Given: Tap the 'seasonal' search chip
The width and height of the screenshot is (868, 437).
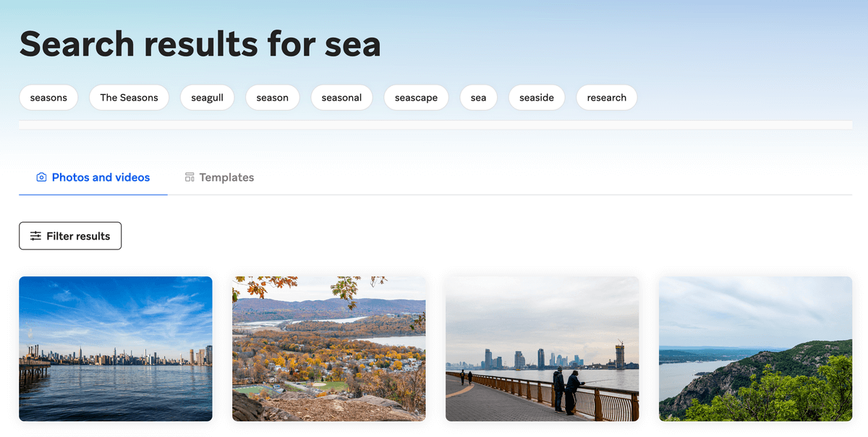Looking at the screenshot, I should (341, 98).
